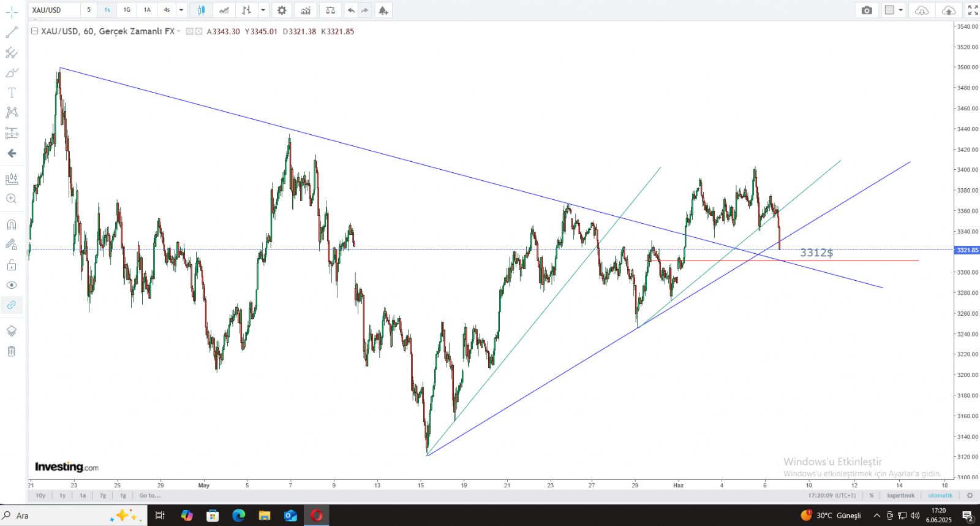Save the chart layout to cloud
Viewport: 980px width, 526px height.
(948, 10)
